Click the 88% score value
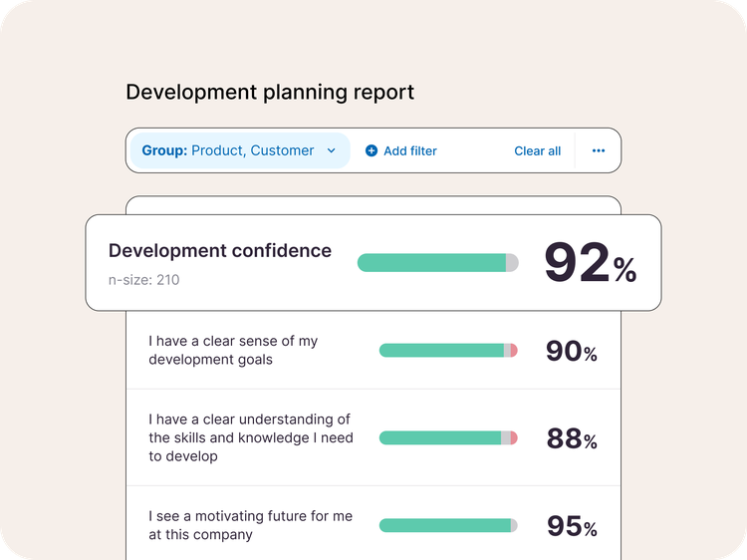The width and height of the screenshot is (747, 560). (571, 438)
